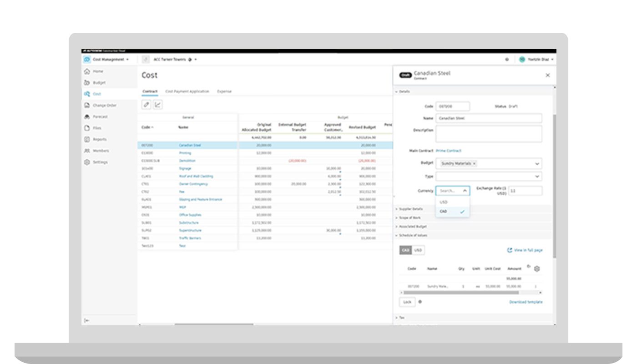Open the Yoetzin Diaz account dropdown
Image resolution: width=637 pixels, height=364 pixels.
coord(552,60)
